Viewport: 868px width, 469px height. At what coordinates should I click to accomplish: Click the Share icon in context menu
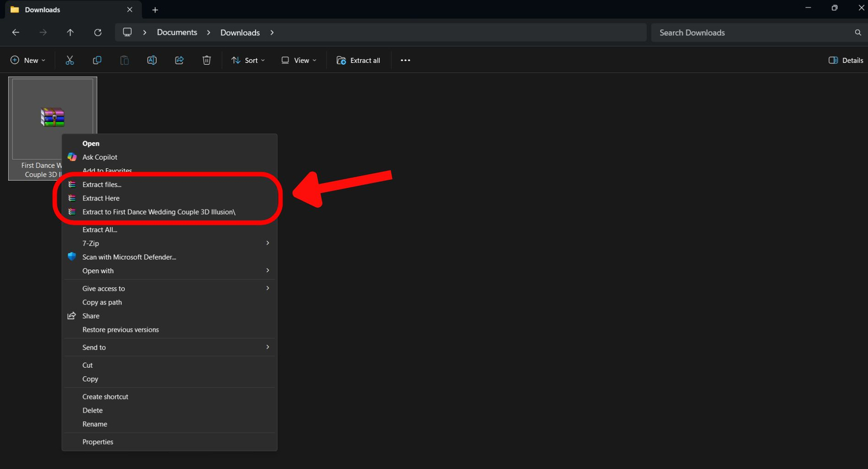[x=72, y=316]
